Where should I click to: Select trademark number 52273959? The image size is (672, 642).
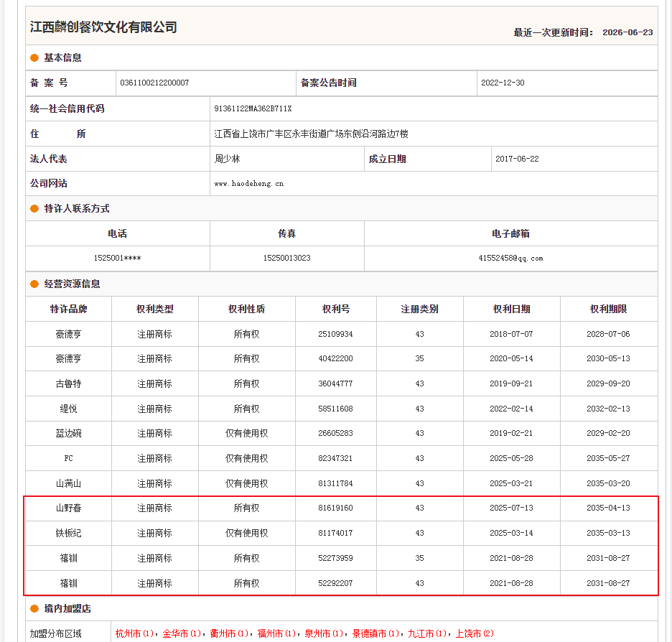(335, 558)
